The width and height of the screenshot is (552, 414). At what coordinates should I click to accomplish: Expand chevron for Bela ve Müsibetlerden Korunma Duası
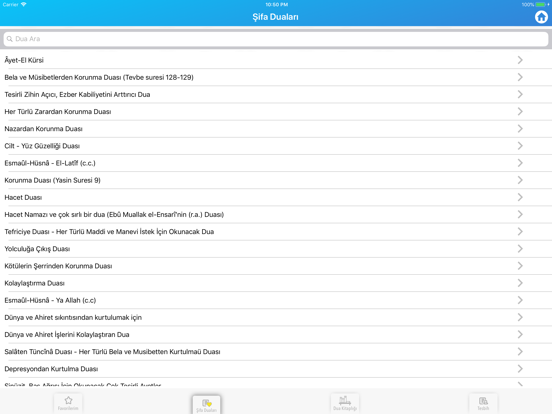(520, 77)
